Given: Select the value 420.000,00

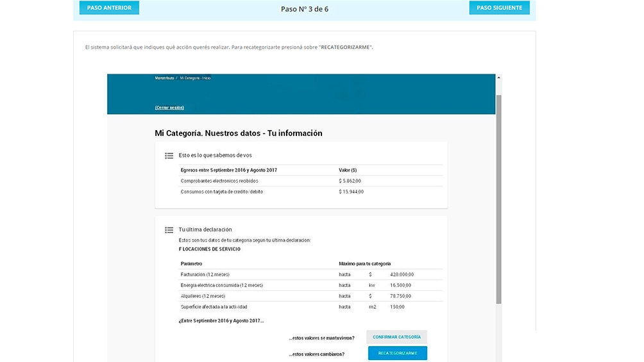Looking at the screenshot, I should tap(402, 275).
